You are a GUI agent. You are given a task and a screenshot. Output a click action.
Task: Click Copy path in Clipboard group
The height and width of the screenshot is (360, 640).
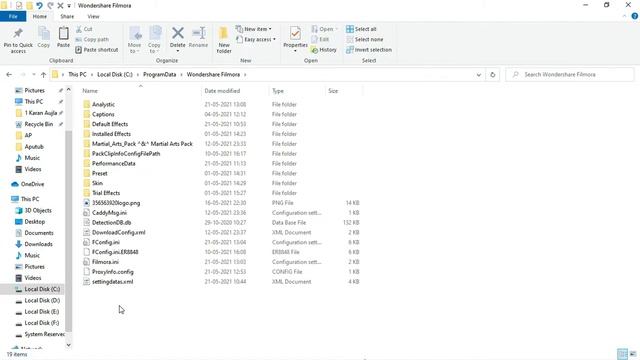pyautogui.click(x=92, y=40)
